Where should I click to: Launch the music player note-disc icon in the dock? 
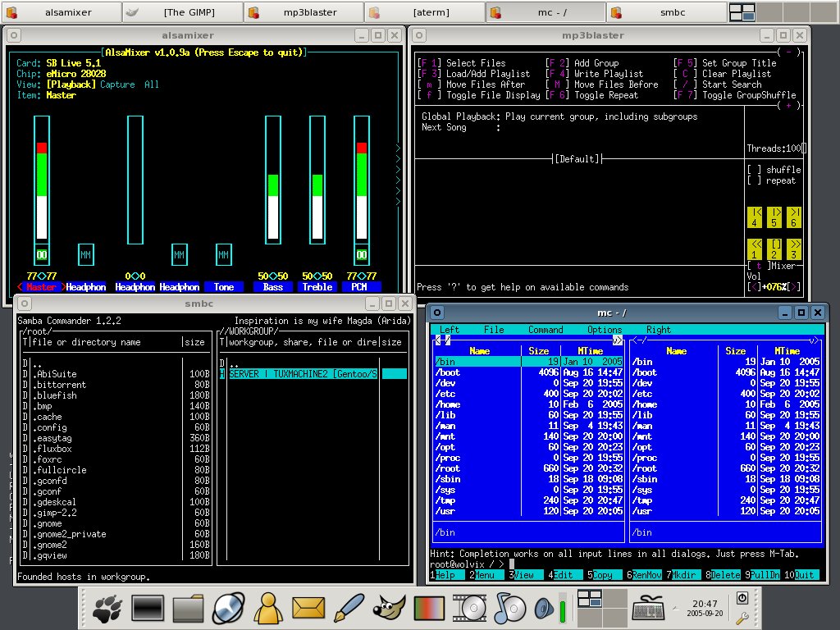tap(509, 609)
